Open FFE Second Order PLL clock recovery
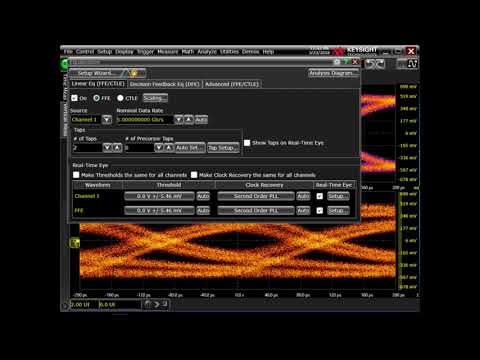 (x=256, y=210)
